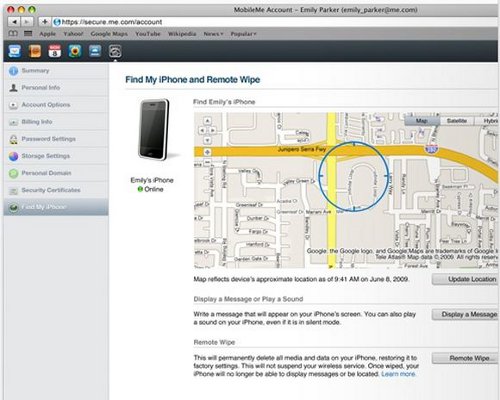Open MobileMe Calendar app icon
The height and width of the screenshot is (400, 500).
(55, 51)
